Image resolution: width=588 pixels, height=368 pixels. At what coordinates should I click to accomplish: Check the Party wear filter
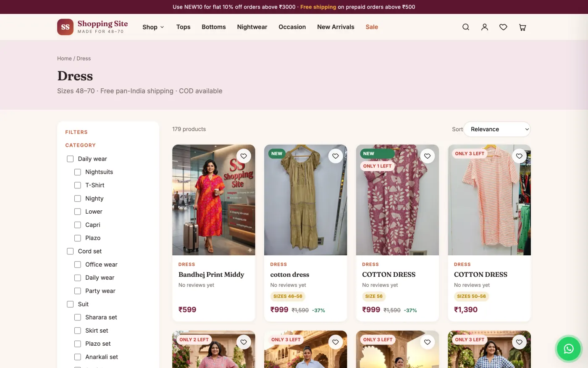78,291
